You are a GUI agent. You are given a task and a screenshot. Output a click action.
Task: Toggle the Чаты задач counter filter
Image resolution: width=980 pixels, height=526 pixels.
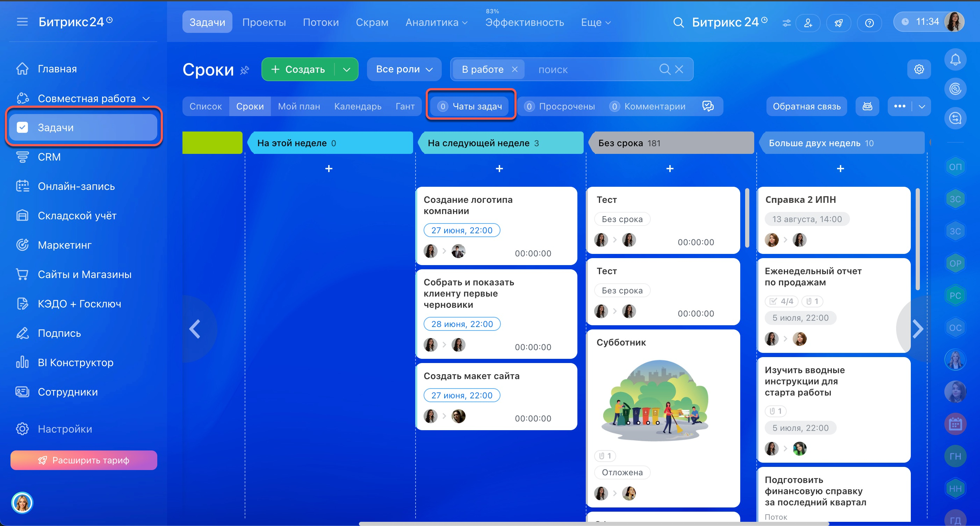[x=470, y=106]
